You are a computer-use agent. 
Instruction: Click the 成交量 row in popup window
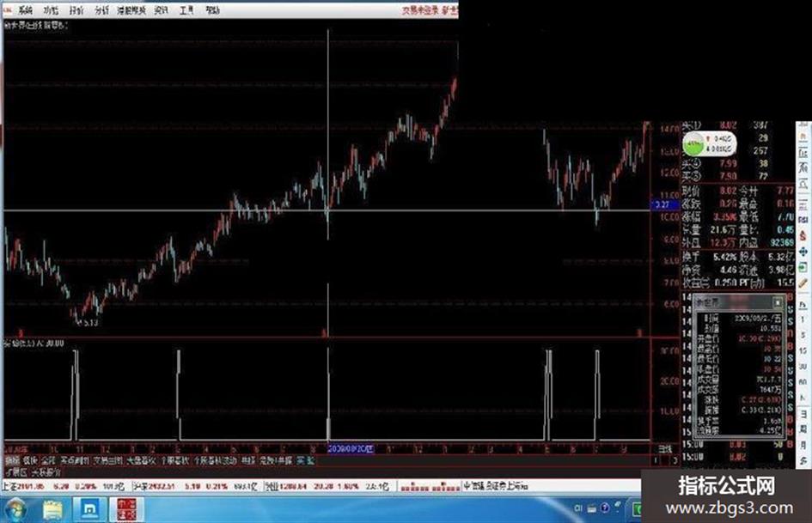(740, 380)
